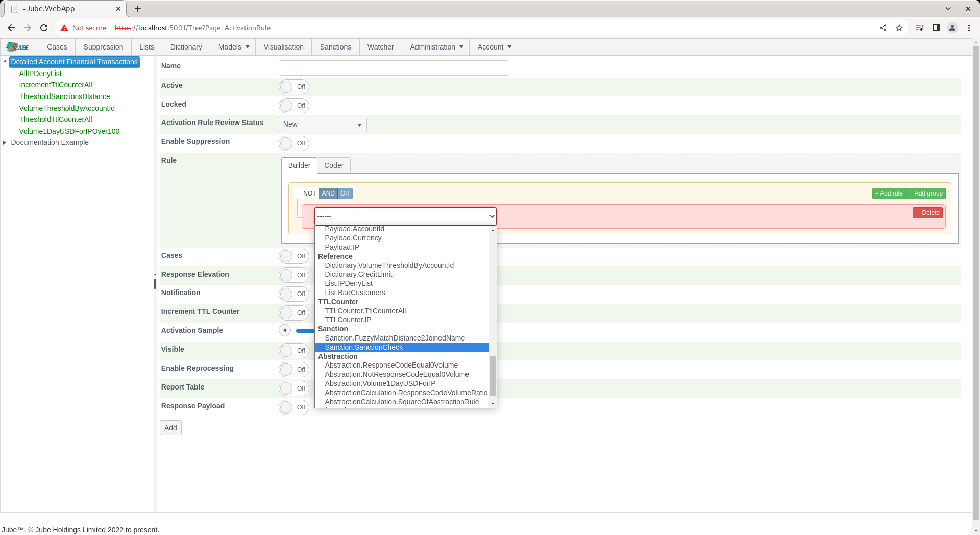Bookmark page with the star icon
Viewport: 980px width, 535px height.
click(899, 28)
